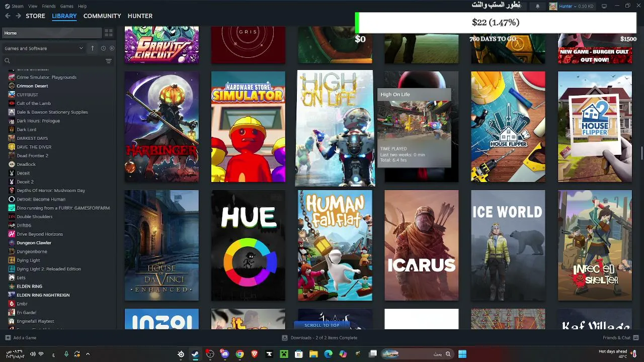Open the Friends menu
Viewport: 644px width, 362px height.
click(49, 6)
